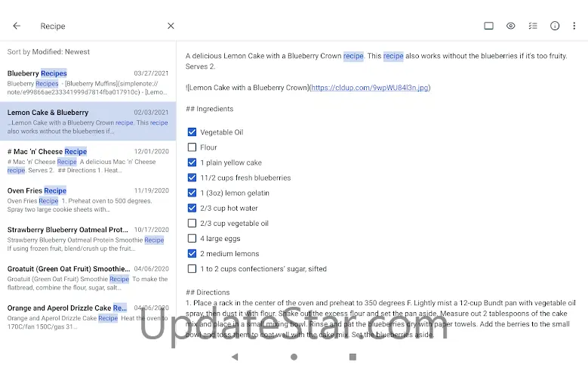
Task: Tap Android home circle button
Action: coord(294,357)
